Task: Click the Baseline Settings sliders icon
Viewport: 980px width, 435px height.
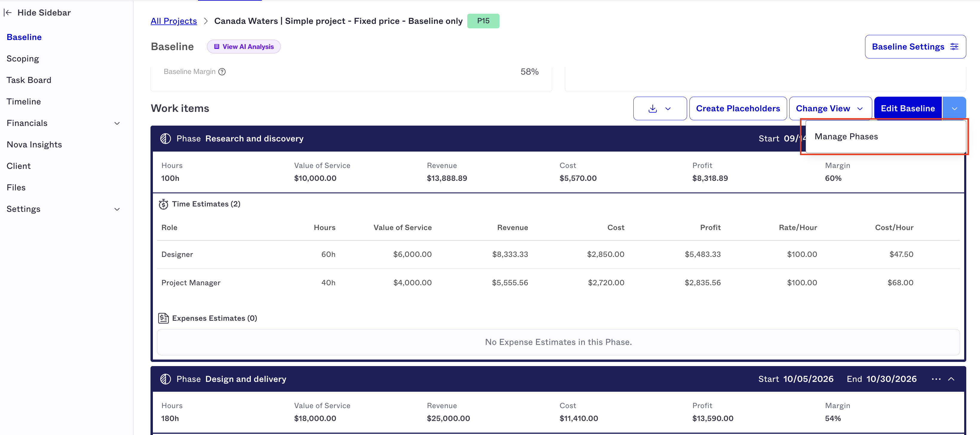Action: point(954,46)
